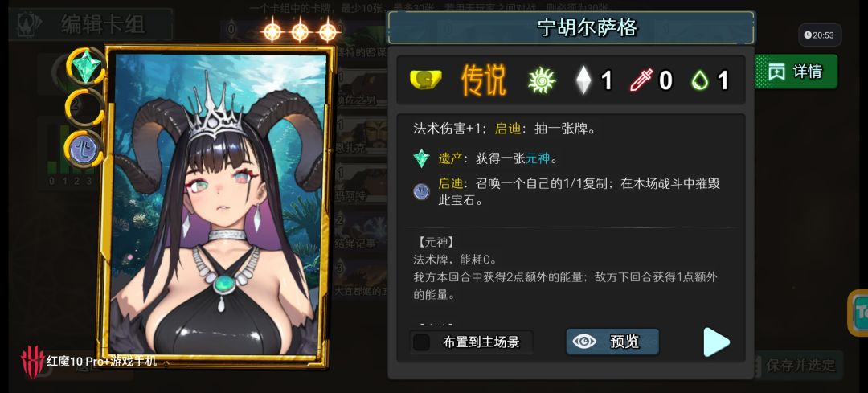This screenshot has width=868, height=393.
Task: Go to next card with cyan arrow
Action: click(717, 342)
